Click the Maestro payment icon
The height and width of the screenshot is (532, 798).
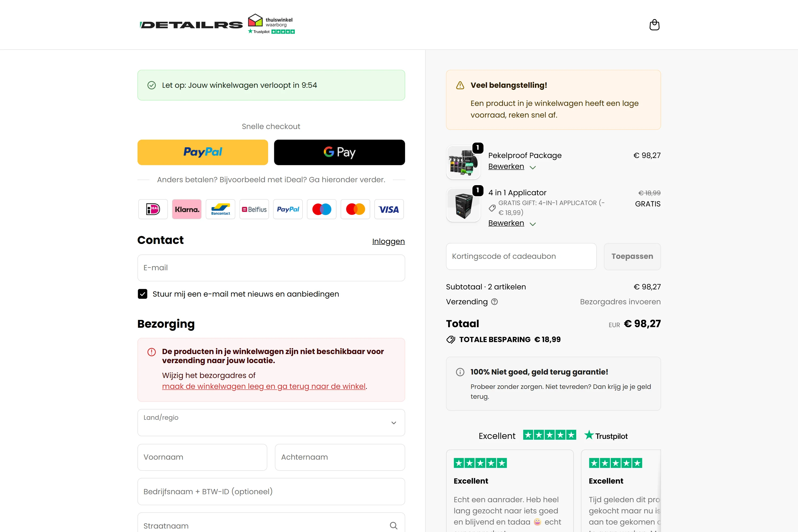tap(322, 209)
